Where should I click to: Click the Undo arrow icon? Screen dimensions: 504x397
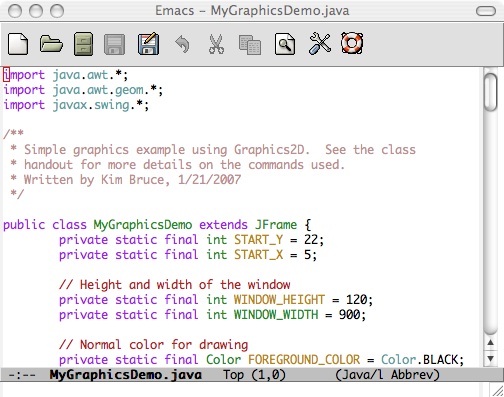183,44
